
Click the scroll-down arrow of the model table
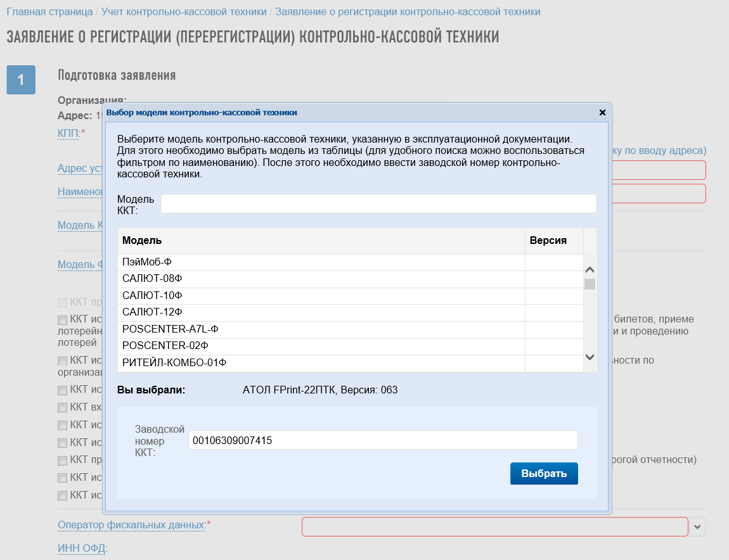coord(590,357)
